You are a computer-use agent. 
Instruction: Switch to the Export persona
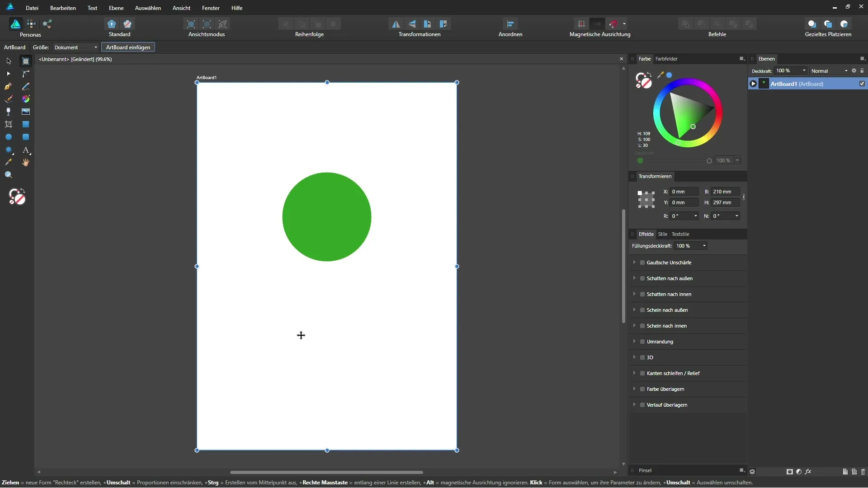coord(47,24)
